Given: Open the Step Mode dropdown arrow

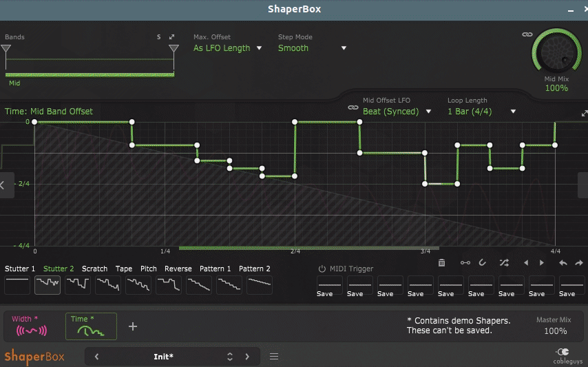Looking at the screenshot, I should (x=344, y=48).
